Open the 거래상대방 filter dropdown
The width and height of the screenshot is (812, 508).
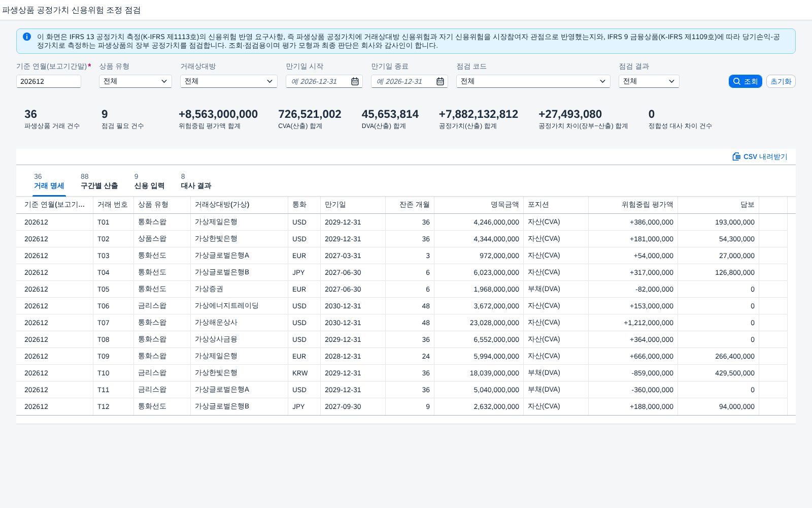point(229,81)
